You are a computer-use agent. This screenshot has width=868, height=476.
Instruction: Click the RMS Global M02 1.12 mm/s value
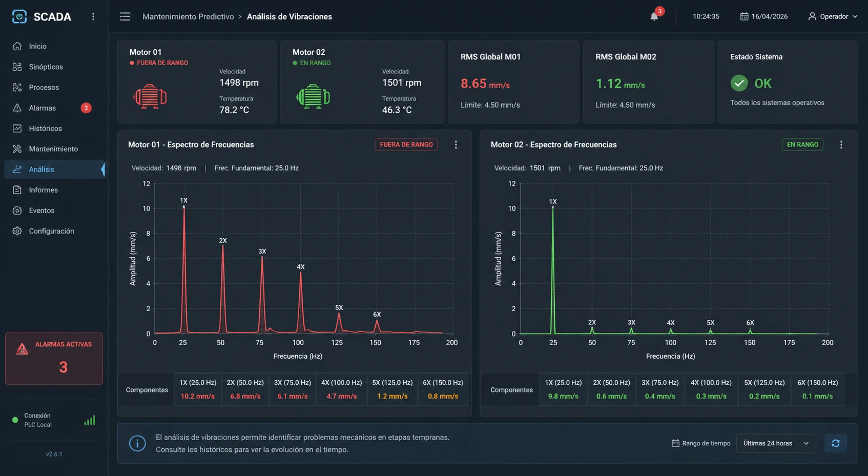pos(620,84)
